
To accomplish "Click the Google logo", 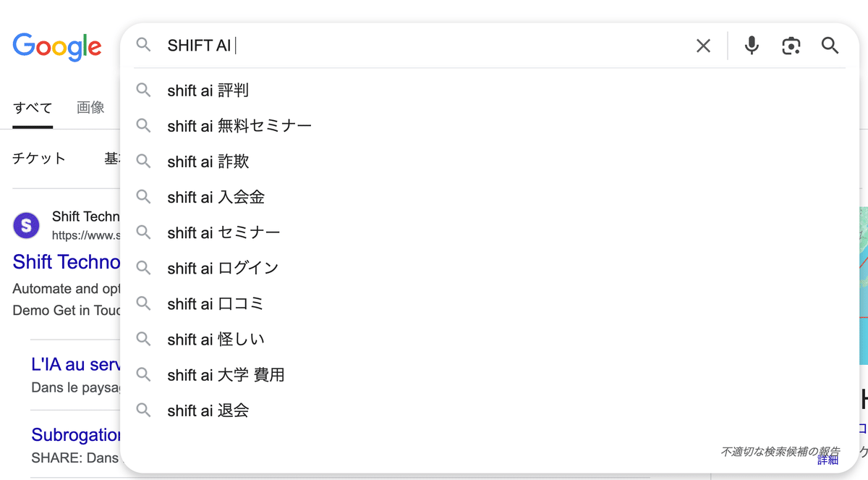I will (x=57, y=47).
